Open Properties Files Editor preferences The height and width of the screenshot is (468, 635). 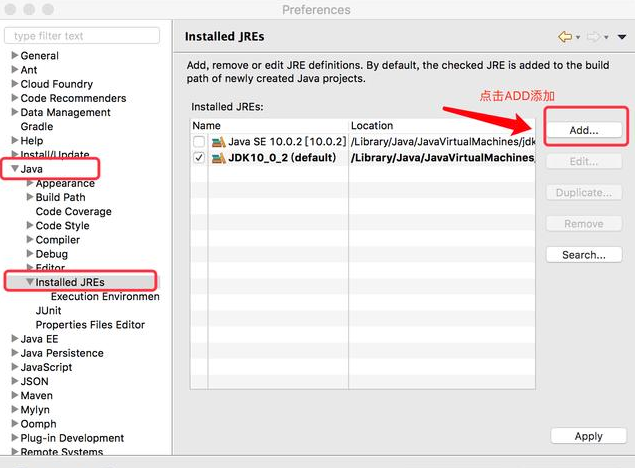tap(90, 325)
